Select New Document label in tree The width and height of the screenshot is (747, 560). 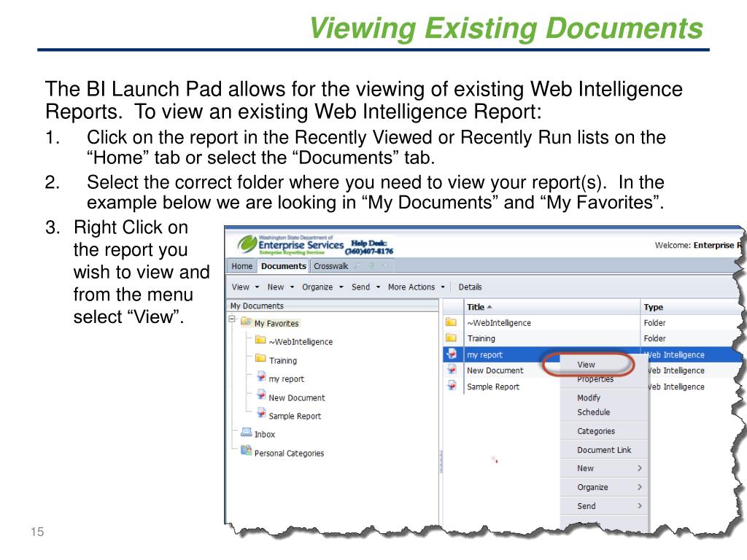click(297, 397)
